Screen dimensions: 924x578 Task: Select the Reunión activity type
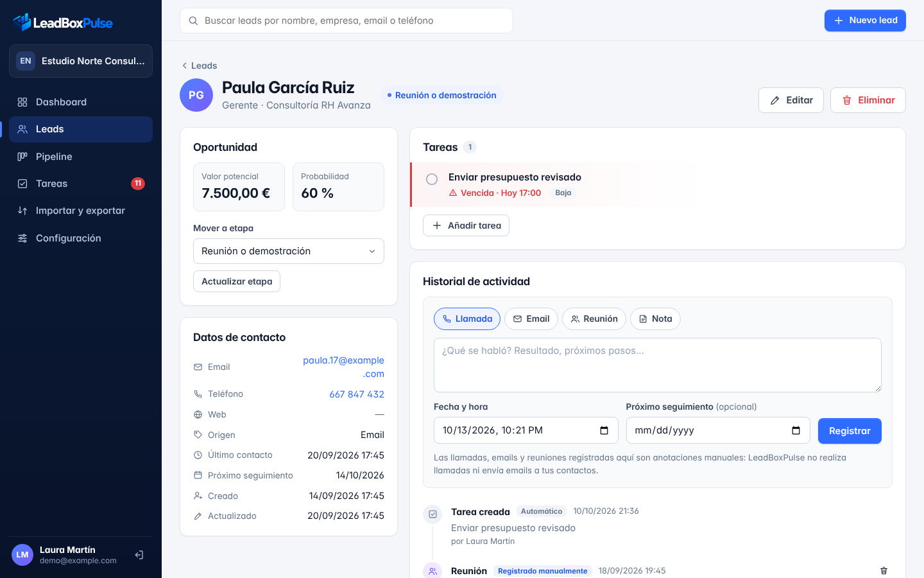[594, 319]
